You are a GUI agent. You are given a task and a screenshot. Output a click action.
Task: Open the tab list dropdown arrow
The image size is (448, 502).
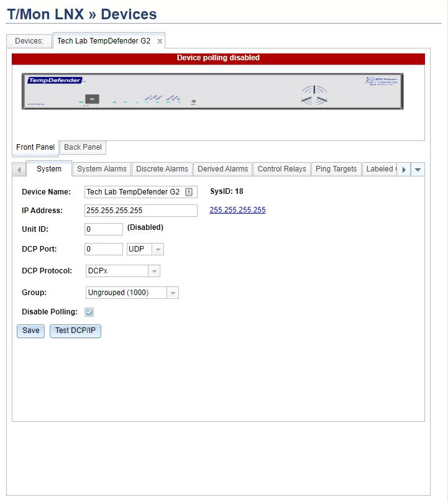point(418,169)
